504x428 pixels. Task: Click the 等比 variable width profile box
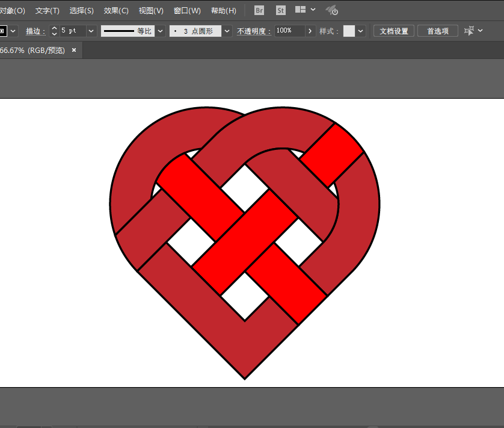point(128,31)
